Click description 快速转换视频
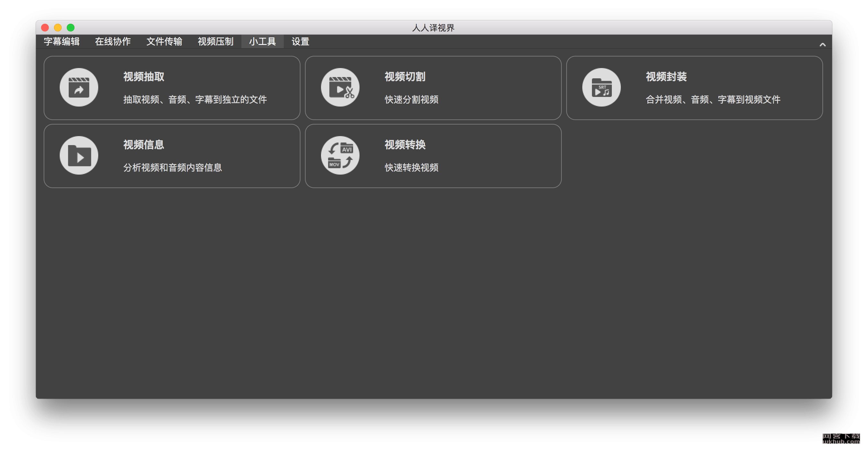Viewport: 868px width, 450px height. click(x=412, y=168)
